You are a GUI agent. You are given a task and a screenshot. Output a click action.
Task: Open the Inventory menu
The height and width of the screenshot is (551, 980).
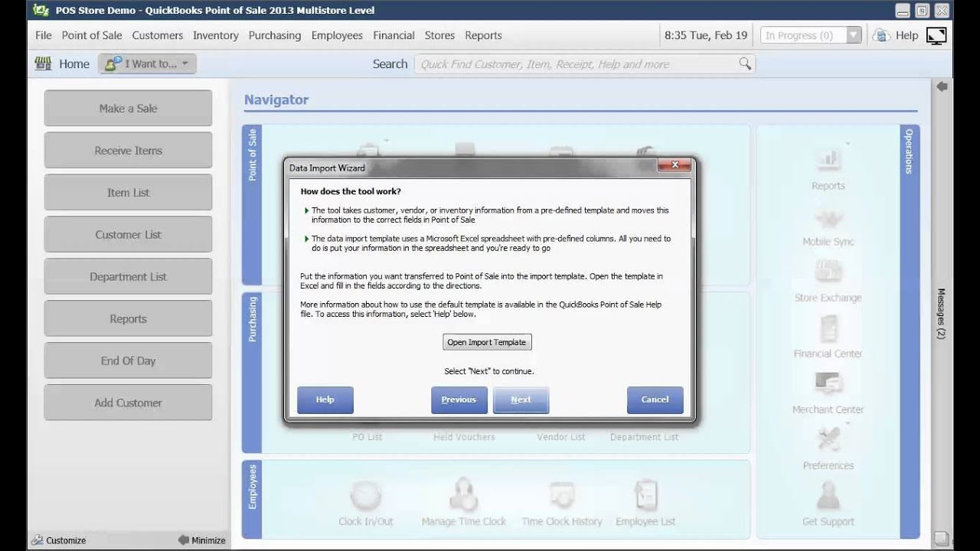[x=216, y=35]
